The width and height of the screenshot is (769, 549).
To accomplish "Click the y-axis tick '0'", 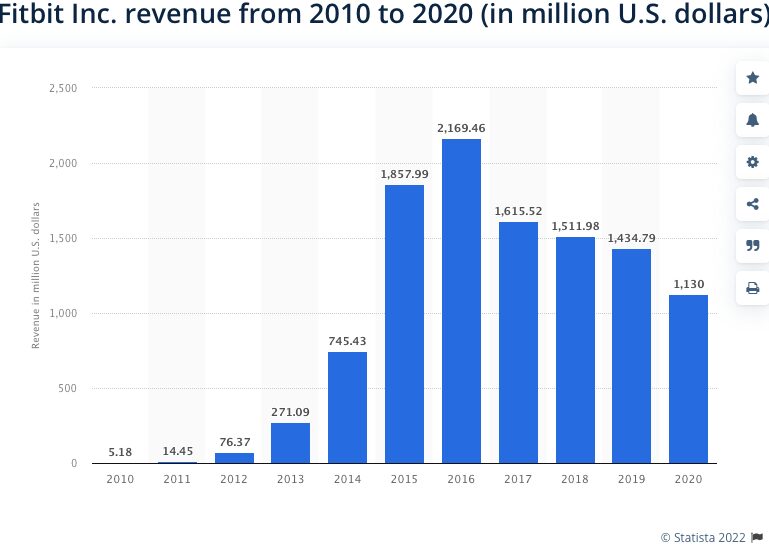I will click(74, 463).
